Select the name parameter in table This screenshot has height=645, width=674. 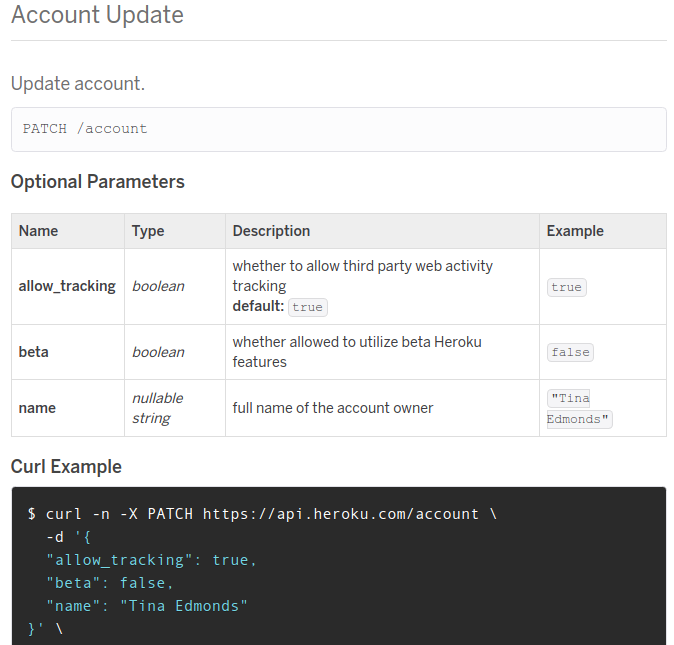37,408
